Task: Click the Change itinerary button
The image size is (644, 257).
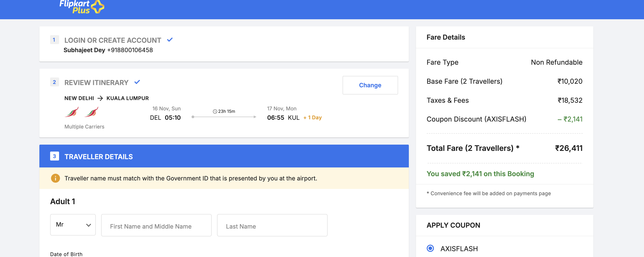Action: pos(370,85)
